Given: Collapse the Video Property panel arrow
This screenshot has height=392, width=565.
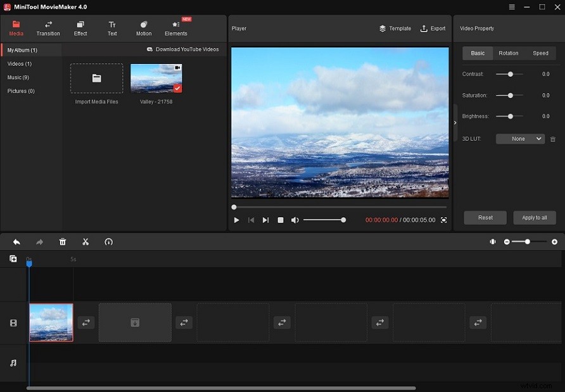Looking at the screenshot, I should tap(455, 123).
